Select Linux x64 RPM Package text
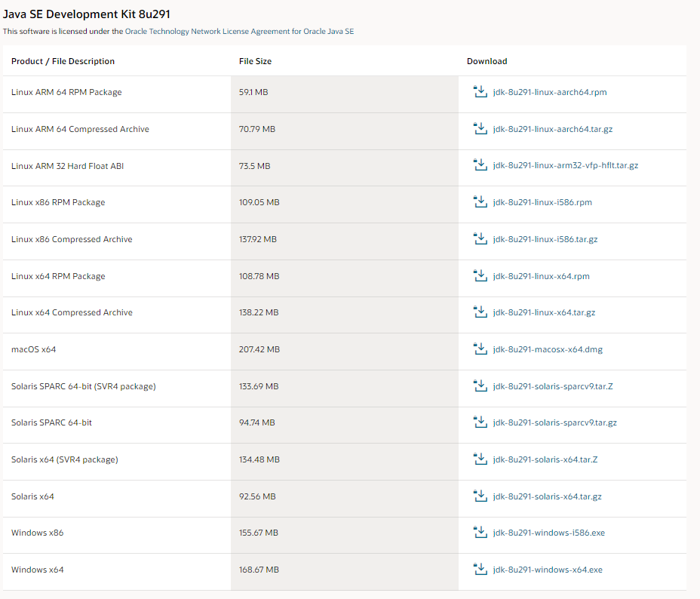This screenshot has width=700, height=599. click(x=58, y=276)
